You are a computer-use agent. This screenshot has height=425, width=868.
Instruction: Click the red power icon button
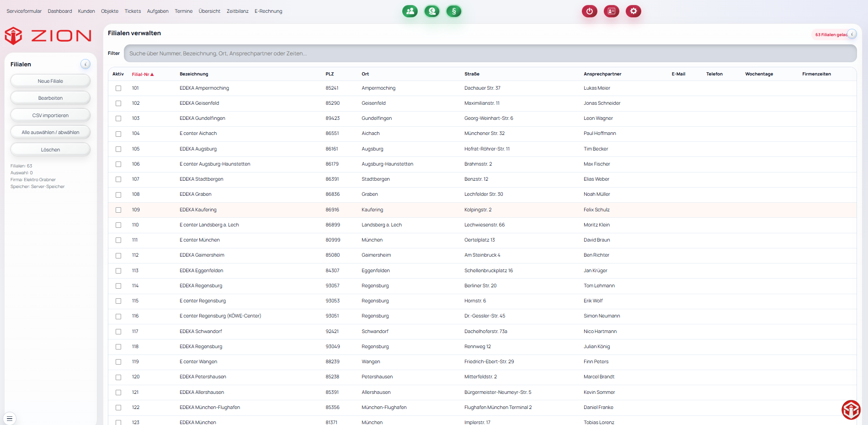pyautogui.click(x=590, y=11)
